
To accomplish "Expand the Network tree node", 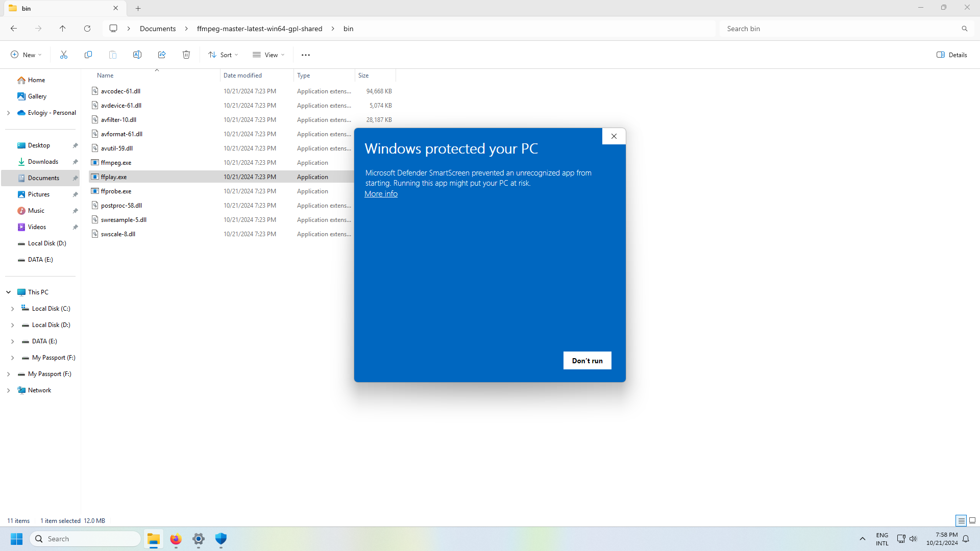I will [x=8, y=390].
